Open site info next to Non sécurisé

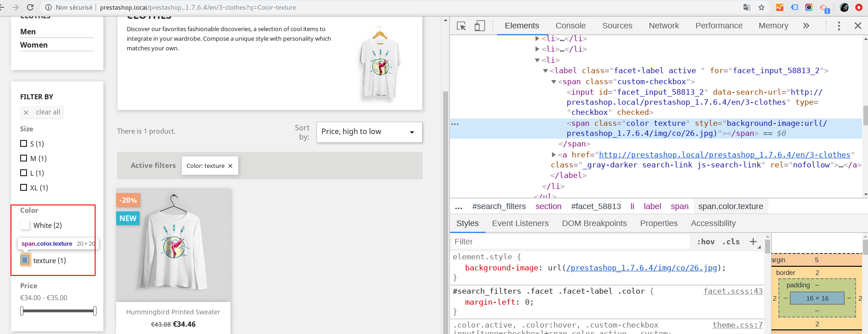click(48, 7)
